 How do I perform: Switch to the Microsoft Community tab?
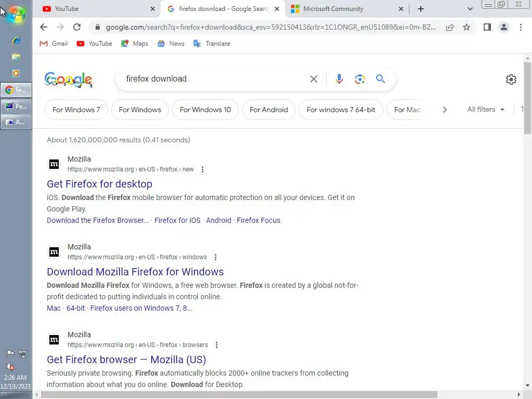click(345, 9)
